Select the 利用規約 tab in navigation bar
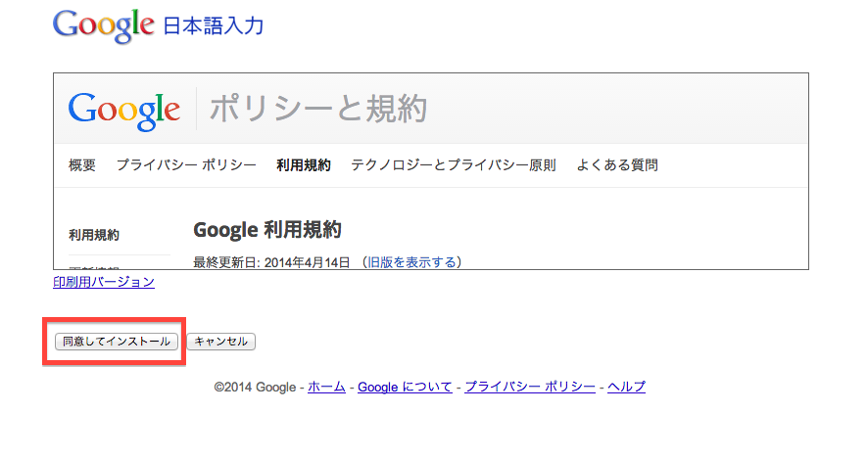Viewport: 868px width, 459px height. [x=304, y=165]
